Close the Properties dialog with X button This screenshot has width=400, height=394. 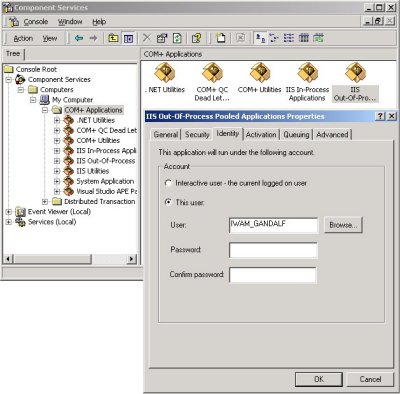pos(392,116)
